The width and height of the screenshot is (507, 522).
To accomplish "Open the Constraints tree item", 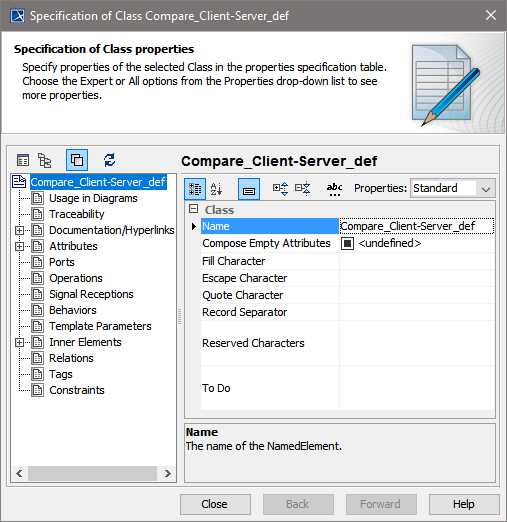I will pos(77,390).
